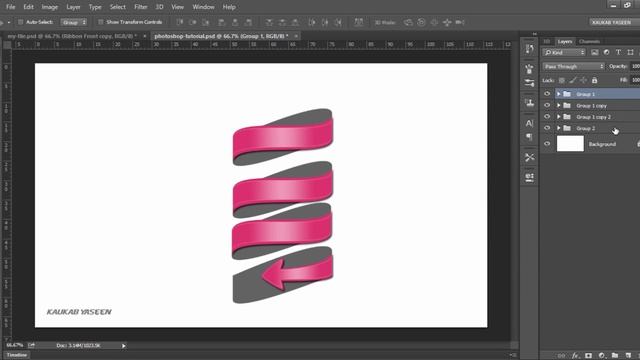The height and width of the screenshot is (360, 640).
Task: Expand the Group 1 copy 2 folder
Action: pyautogui.click(x=559, y=117)
